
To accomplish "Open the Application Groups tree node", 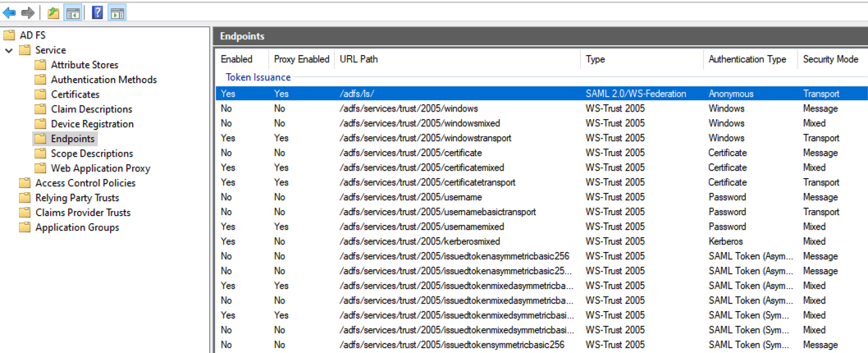I will [77, 227].
